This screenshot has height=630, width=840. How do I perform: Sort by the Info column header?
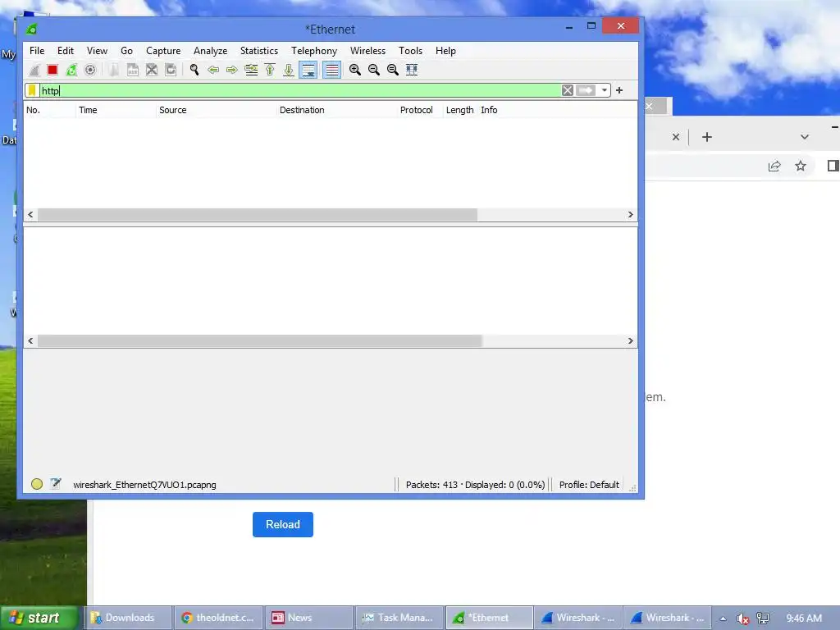[557, 111]
